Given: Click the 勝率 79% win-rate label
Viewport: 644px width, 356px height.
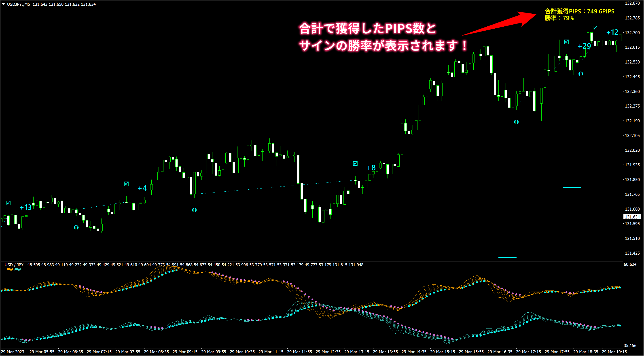Looking at the screenshot, I should click(x=559, y=18).
